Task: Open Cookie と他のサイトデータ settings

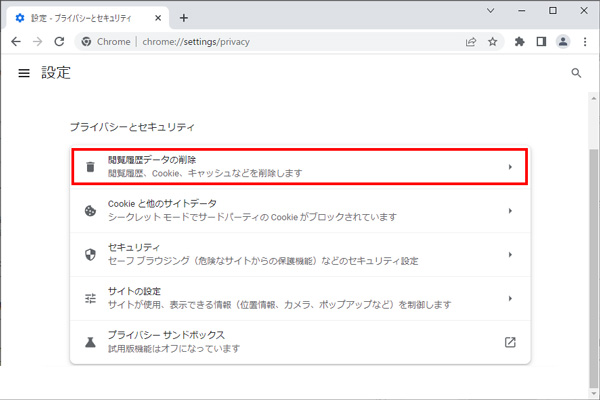Action: click(300, 211)
